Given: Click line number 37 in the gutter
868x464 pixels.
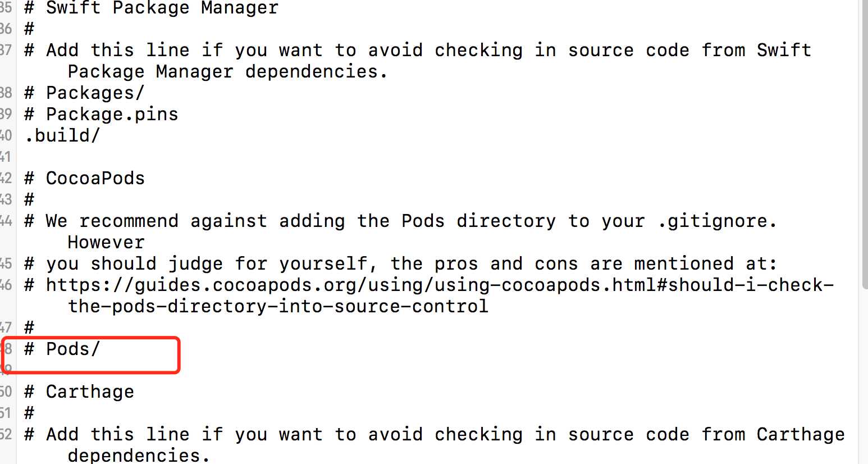Looking at the screenshot, I should pos(6,50).
